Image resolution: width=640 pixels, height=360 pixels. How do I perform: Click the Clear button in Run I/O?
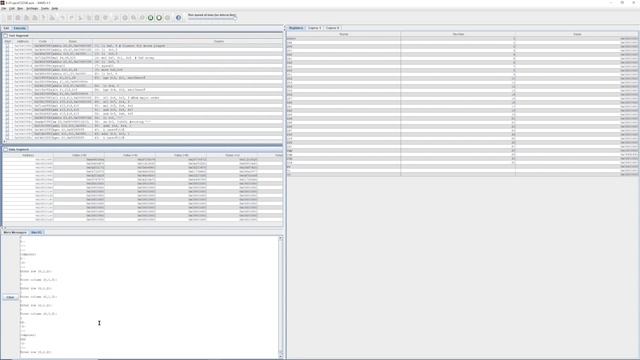tap(10, 297)
